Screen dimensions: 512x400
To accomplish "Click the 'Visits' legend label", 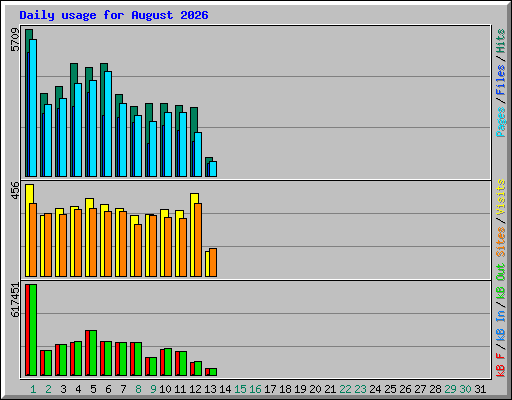I will point(500,197).
